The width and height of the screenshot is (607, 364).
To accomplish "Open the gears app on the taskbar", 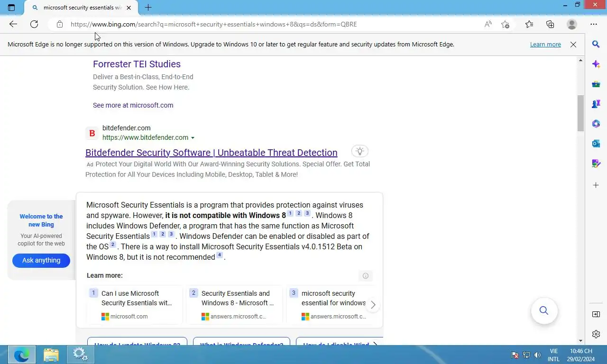I will 80,355.
